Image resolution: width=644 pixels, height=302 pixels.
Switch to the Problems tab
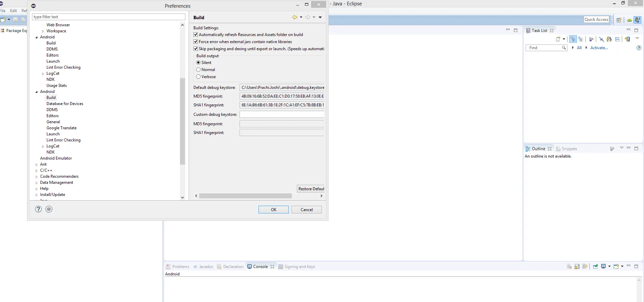point(178,267)
